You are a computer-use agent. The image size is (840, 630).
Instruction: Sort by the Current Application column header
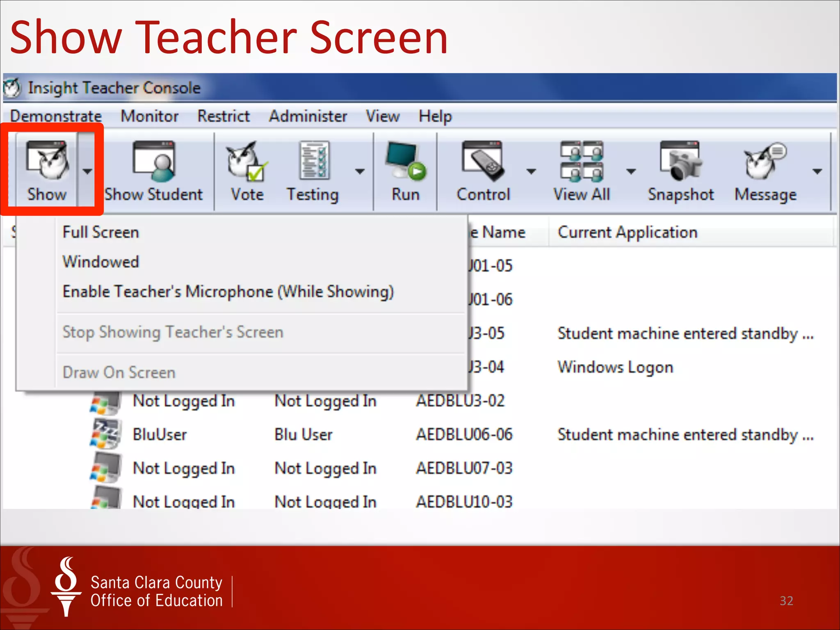point(628,233)
